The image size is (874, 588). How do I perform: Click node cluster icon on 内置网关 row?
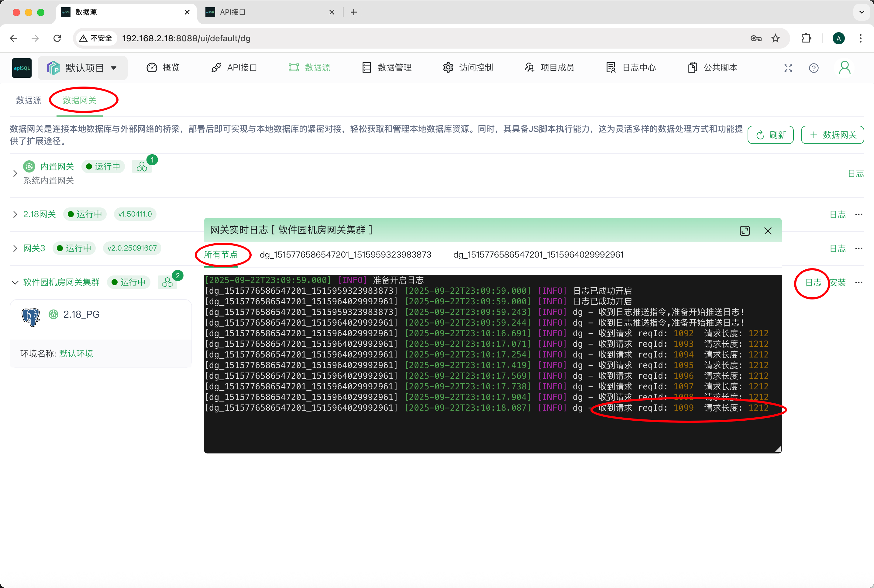[142, 166]
